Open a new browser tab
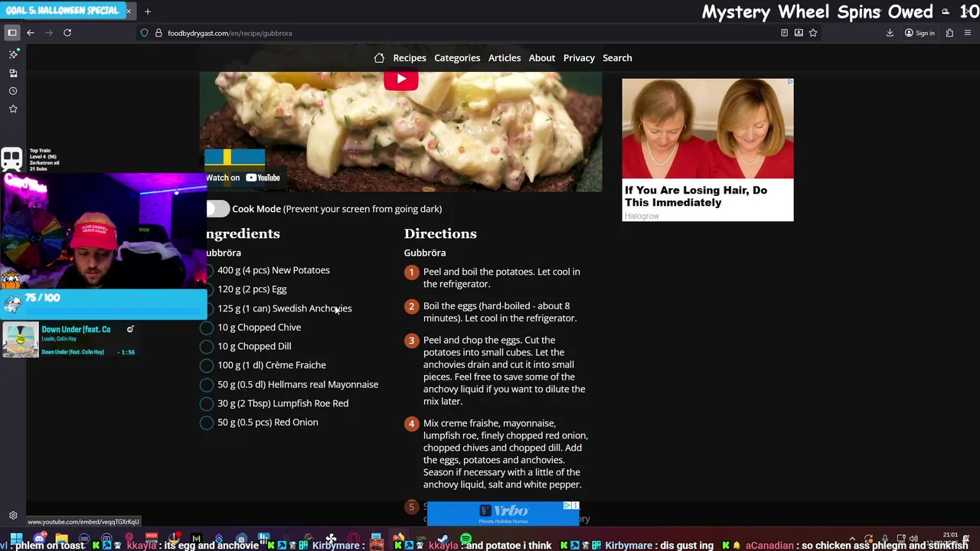This screenshot has width=980, height=551. click(x=148, y=11)
